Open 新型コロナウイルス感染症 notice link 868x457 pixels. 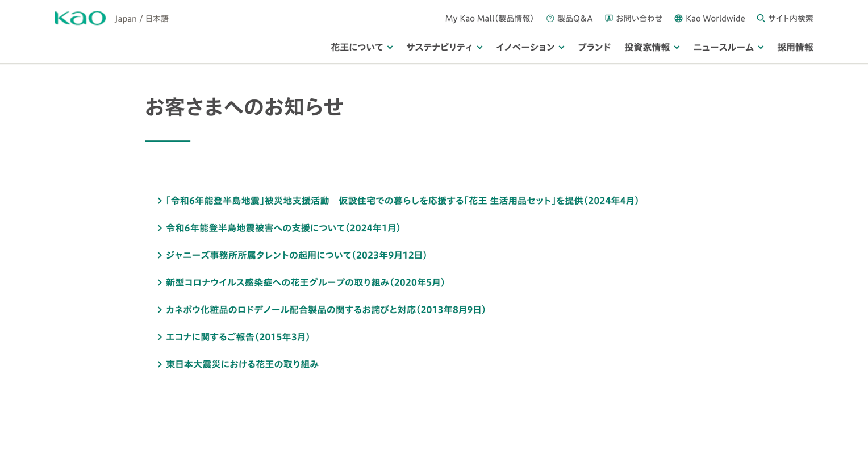point(305,282)
